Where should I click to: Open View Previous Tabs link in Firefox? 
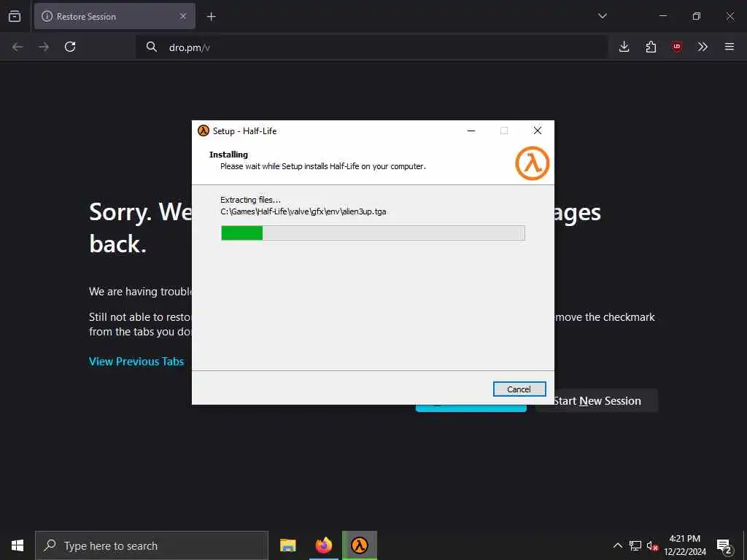(136, 362)
